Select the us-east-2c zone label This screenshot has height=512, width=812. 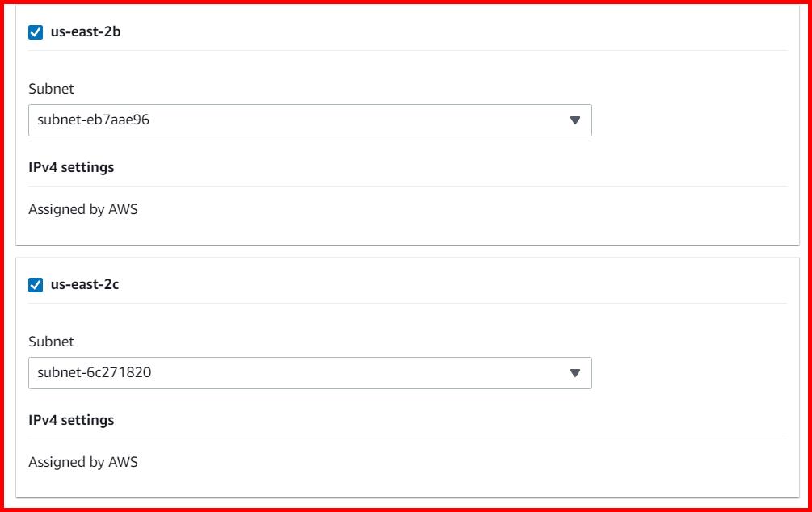pyautogui.click(x=85, y=284)
